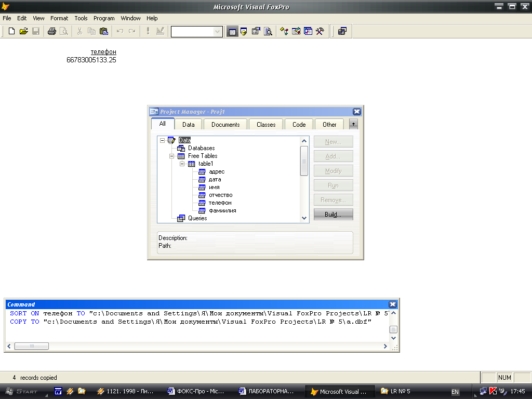Collapse Project Manager with up-arrow button
Screen dimensions: 532x399
[353, 124]
